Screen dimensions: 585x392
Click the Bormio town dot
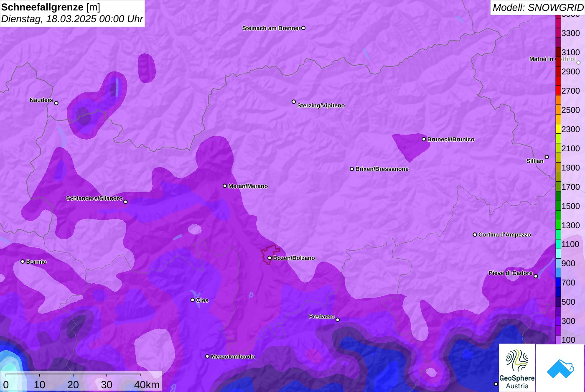click(23, 262)
